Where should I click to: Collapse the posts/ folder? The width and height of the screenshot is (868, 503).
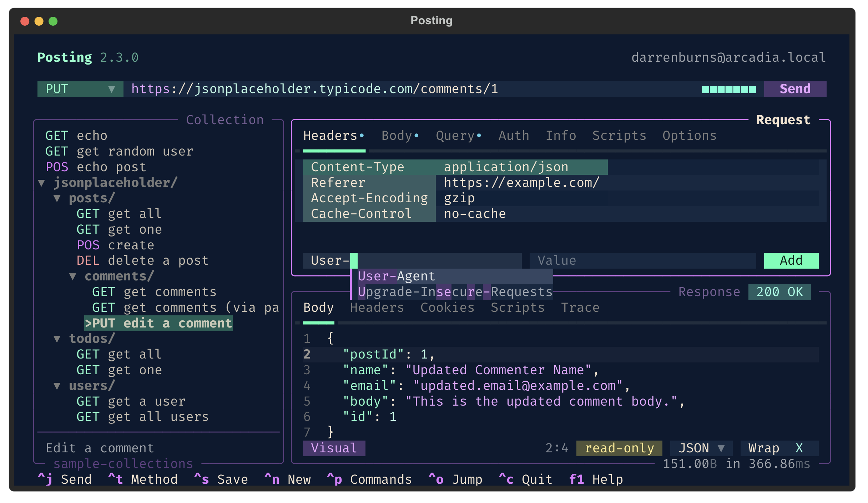84,198
